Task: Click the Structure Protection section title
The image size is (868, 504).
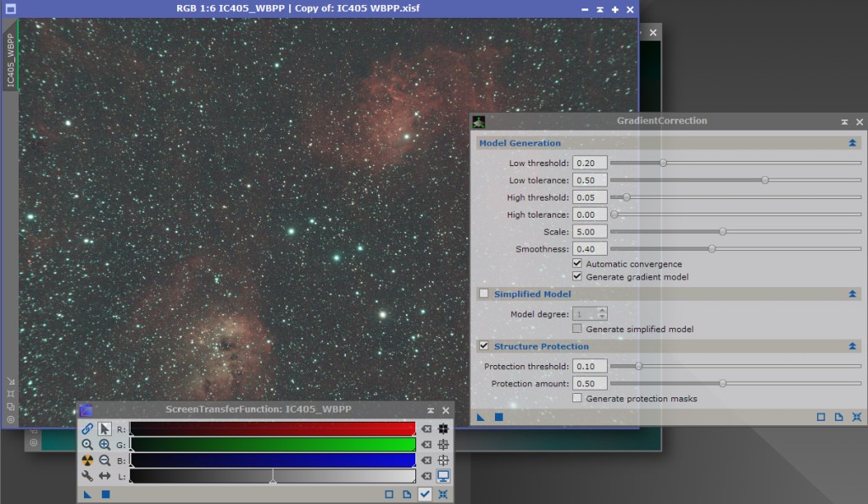Action: (x=541, y=346)
